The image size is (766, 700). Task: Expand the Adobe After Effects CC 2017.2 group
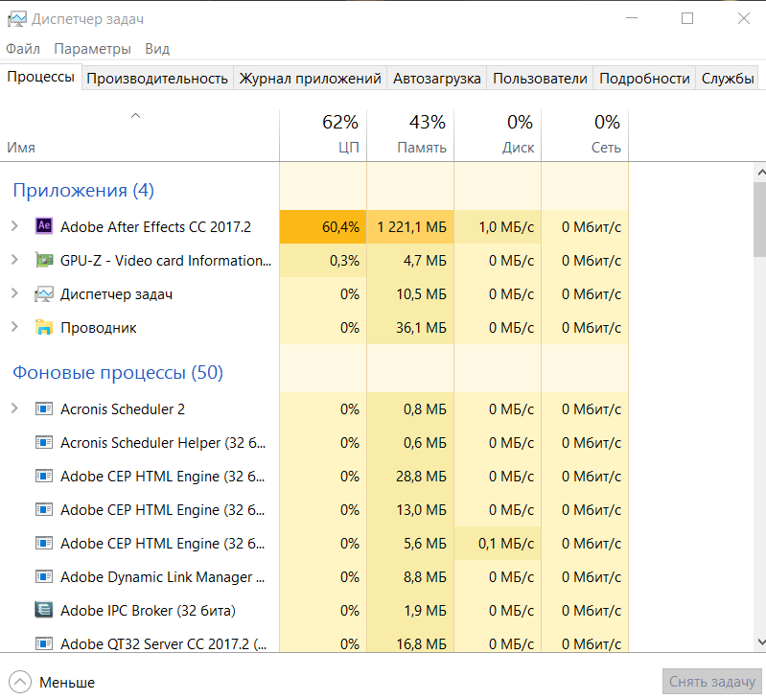14,226
